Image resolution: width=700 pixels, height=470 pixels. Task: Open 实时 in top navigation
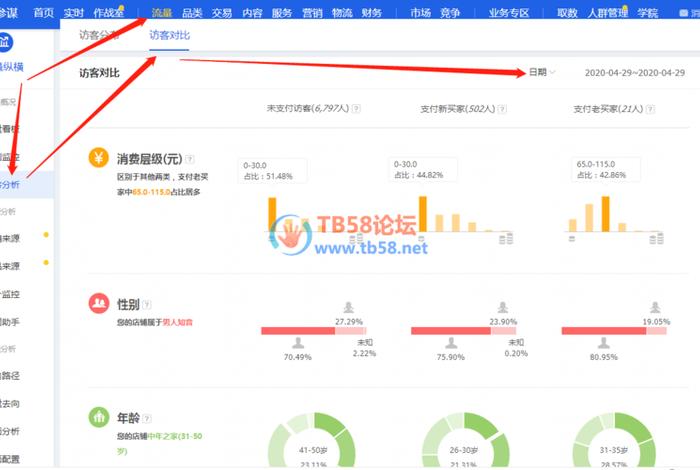[x=73, y=12]
